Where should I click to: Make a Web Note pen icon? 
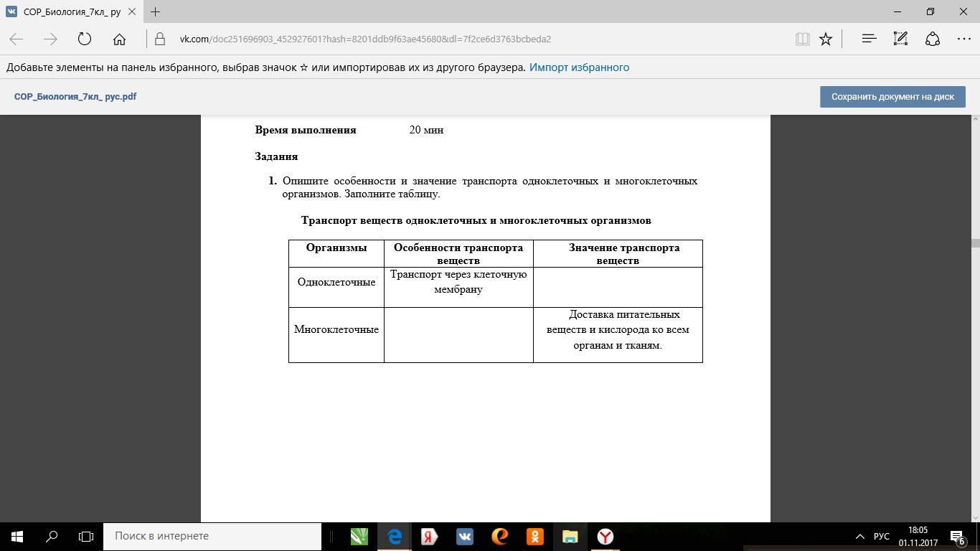pyautogui.click(x=901, y=39)
